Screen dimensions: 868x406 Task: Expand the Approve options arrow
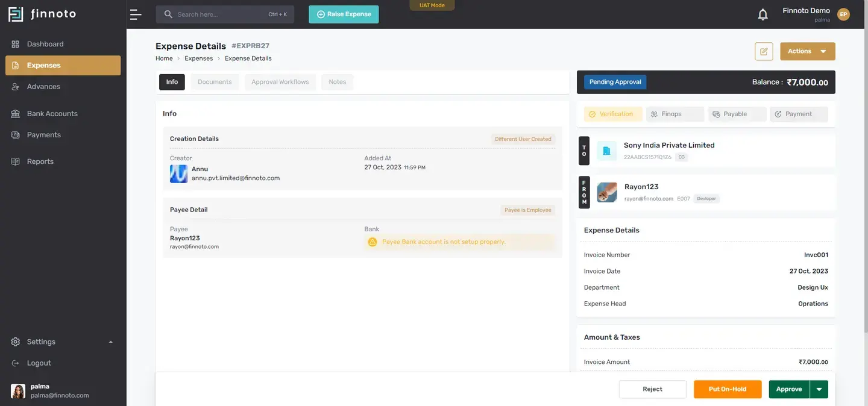(819, 390)
